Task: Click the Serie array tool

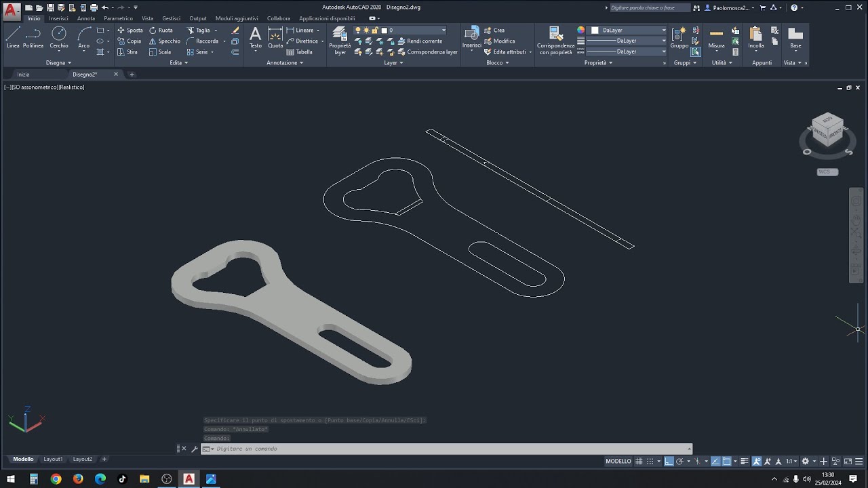Action: [x=197, y=52]
